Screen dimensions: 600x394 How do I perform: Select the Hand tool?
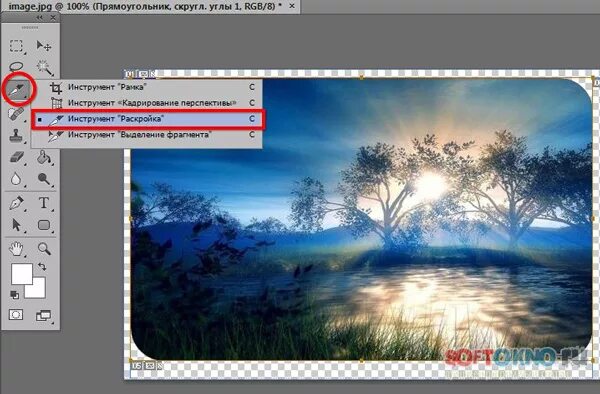point(16,249)
